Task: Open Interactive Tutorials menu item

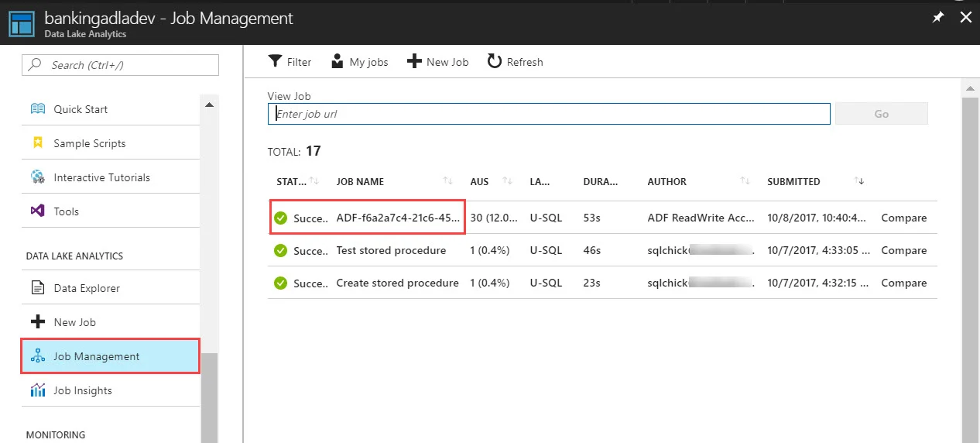Action: [x=111, y=177]
